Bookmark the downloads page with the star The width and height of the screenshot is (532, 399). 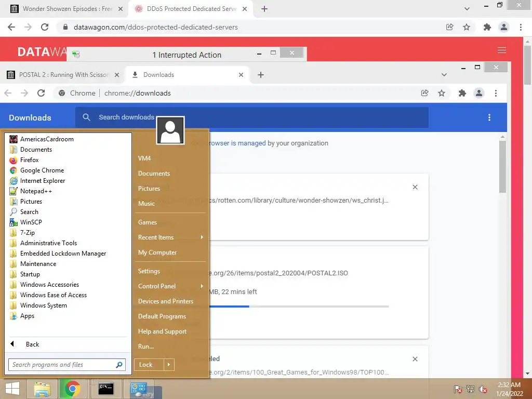click(442, 93)
